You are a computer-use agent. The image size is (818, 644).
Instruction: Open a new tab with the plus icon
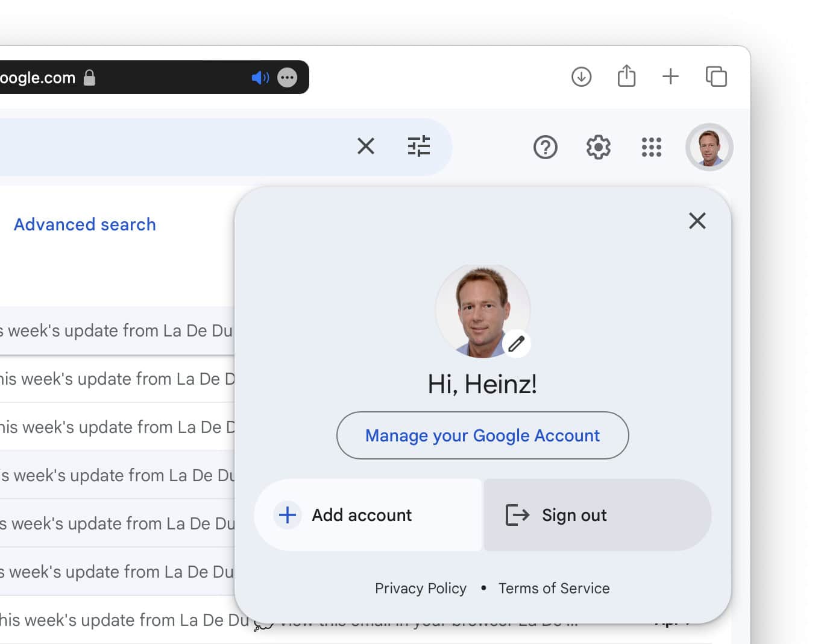(670, 77)
